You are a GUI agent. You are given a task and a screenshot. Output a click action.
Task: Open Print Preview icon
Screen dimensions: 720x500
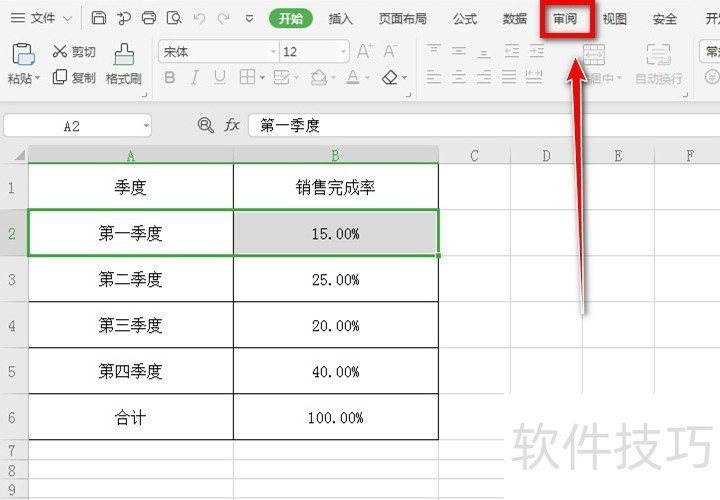tap(174, 18)
